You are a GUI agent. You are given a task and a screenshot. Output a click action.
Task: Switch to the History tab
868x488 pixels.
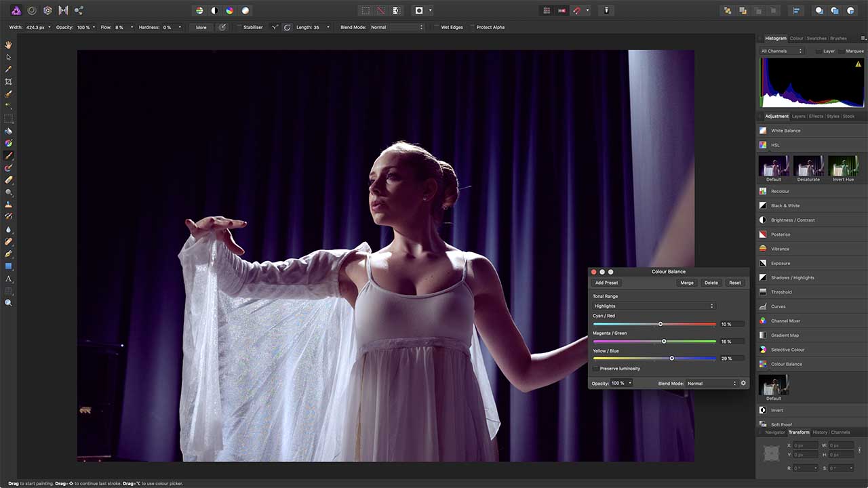tap(820, 432)
